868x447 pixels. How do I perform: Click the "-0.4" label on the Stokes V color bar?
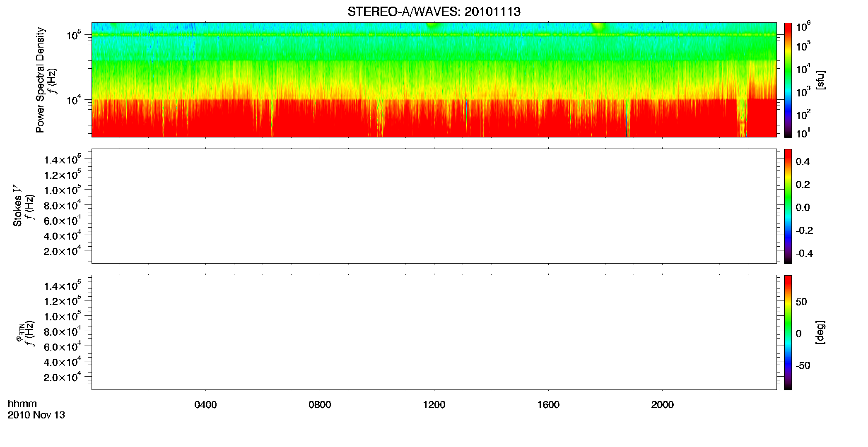coord(804,254)
